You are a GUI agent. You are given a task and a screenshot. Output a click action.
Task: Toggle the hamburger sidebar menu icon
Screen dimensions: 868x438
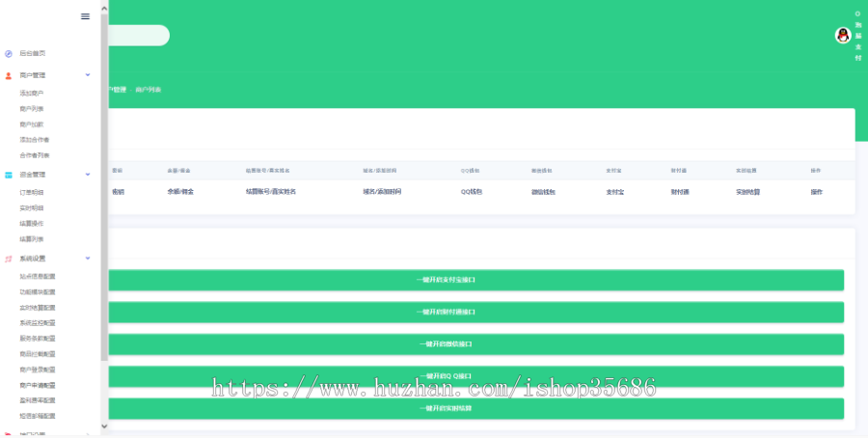coord(85,16)
